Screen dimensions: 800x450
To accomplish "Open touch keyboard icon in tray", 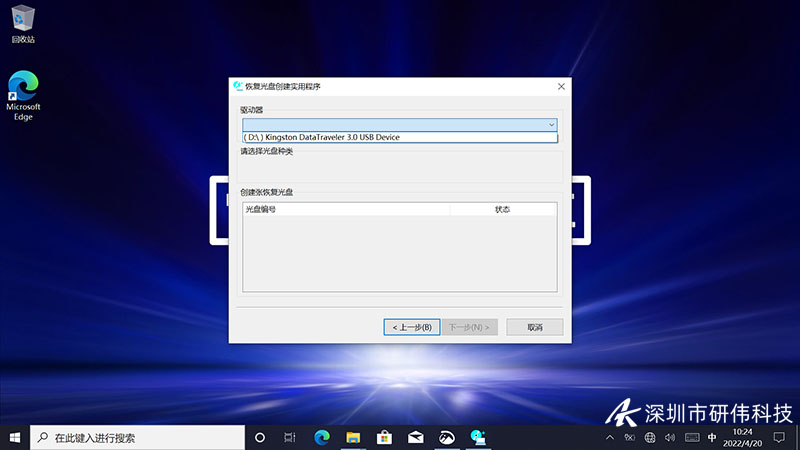I will pyautogui.click(x=692, y=438).
